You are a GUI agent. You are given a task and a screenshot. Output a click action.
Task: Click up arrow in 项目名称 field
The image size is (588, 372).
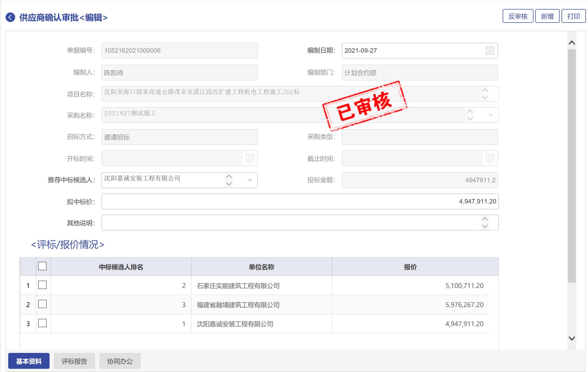[485, 90]
